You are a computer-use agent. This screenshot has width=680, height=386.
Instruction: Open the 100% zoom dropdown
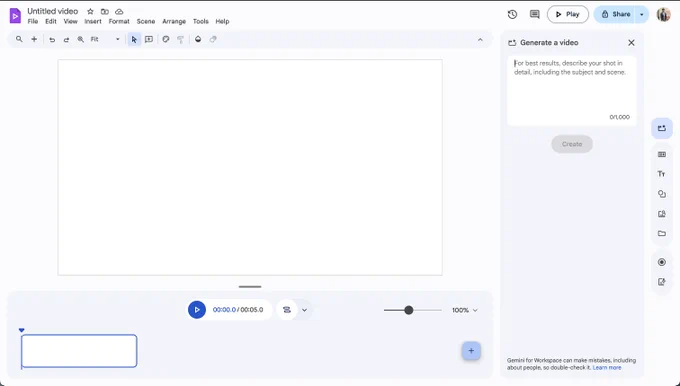(x=464, y=310)
